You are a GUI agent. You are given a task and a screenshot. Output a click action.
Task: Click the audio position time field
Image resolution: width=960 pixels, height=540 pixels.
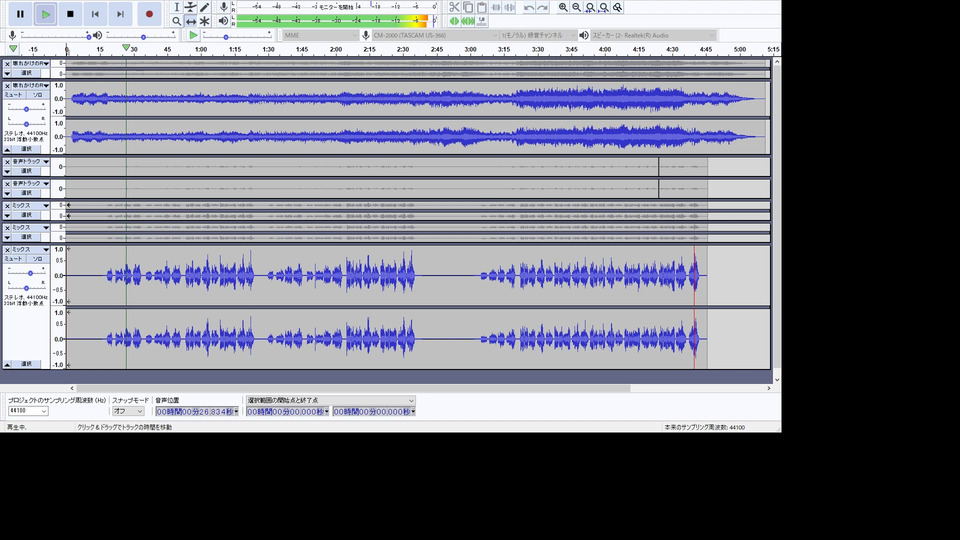(x=197, y=411)
